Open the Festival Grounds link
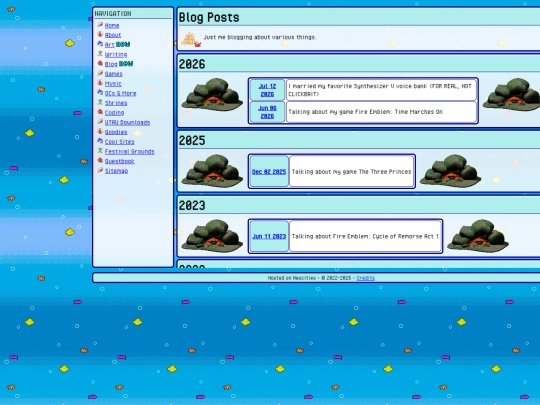 coord(129,152)
